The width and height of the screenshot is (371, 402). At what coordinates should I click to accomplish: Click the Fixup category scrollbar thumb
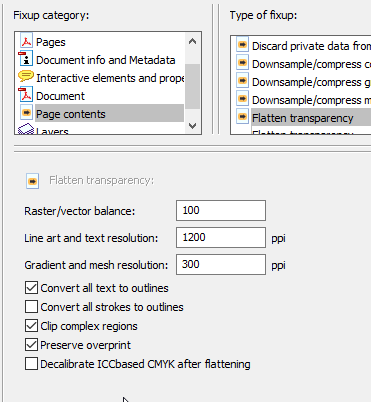pyautogui.click(x=192, y=86)
